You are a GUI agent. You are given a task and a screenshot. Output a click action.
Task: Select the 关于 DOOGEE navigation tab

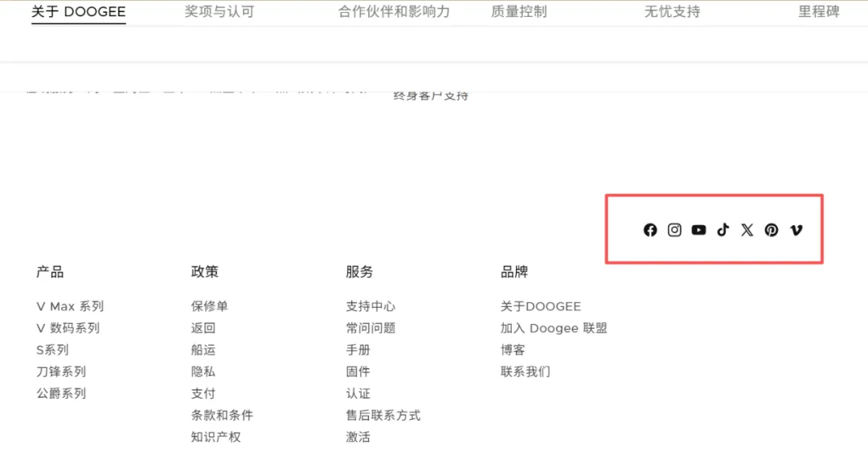tap(78, 12)
